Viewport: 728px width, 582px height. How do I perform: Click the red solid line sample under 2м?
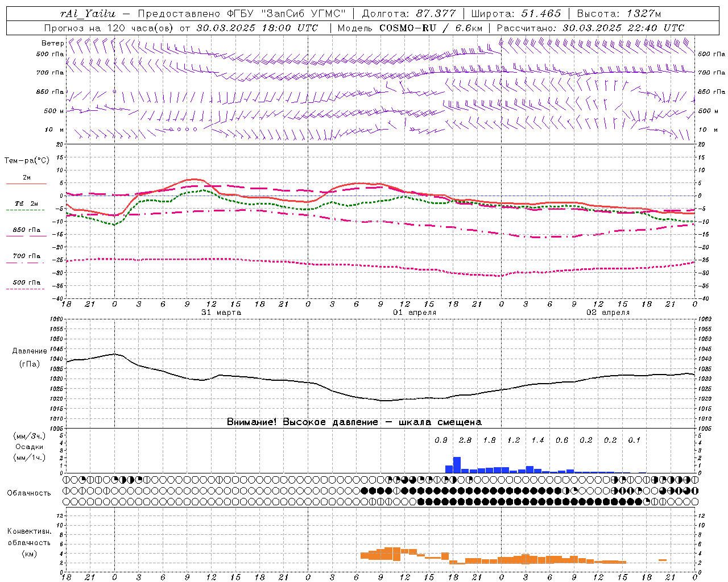coord(27,184)
